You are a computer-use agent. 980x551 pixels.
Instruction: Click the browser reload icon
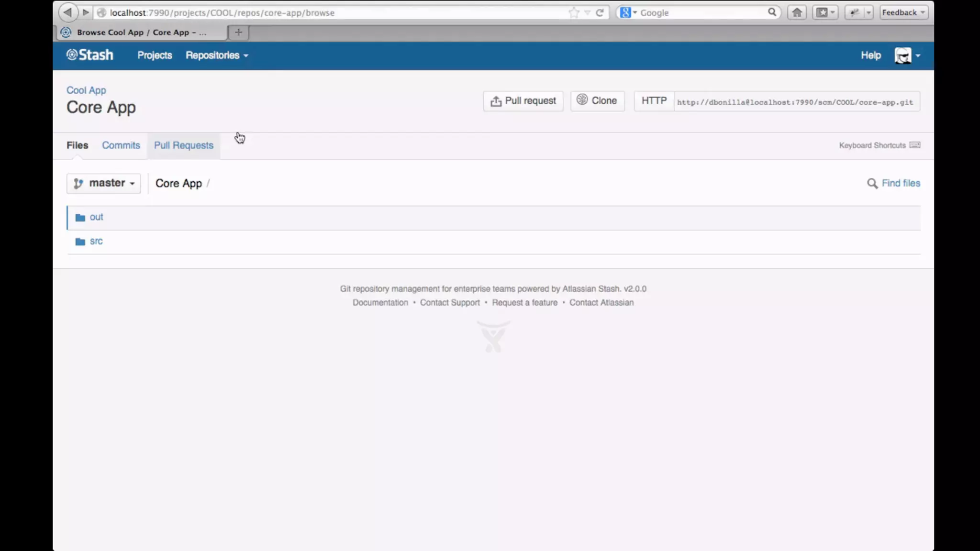pyautogui.click(x=600, y=12)
